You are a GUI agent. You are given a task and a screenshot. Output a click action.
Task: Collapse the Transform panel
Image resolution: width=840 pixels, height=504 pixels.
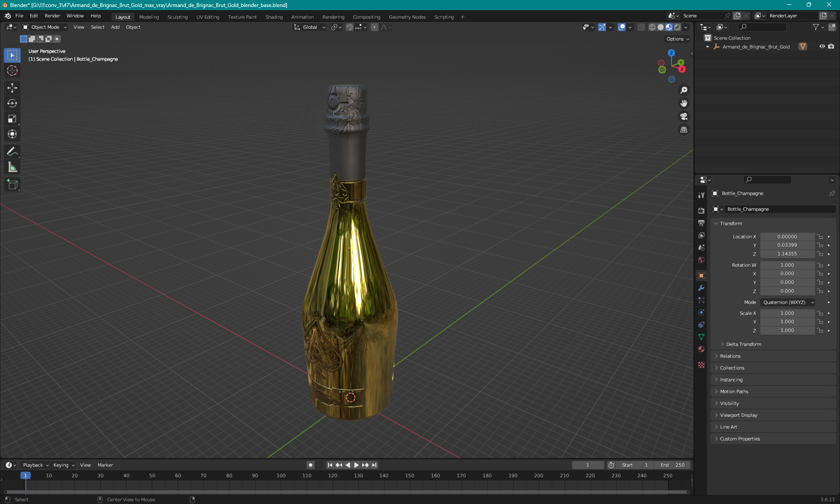coord(731,224)
